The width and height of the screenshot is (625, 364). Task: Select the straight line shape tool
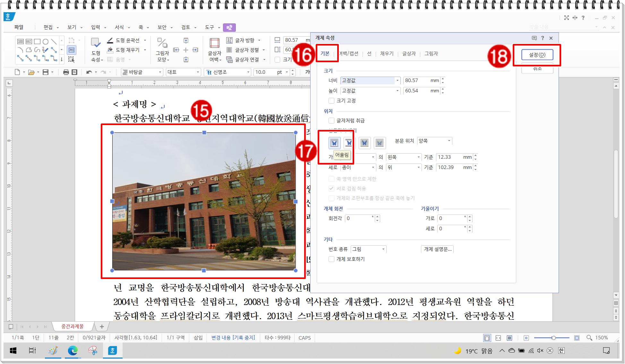tap(54, 41)
